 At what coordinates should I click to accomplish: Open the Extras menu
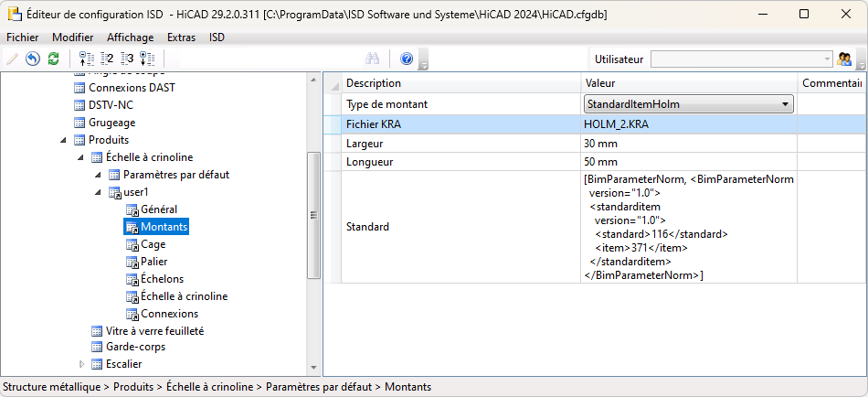coord(181,38)
